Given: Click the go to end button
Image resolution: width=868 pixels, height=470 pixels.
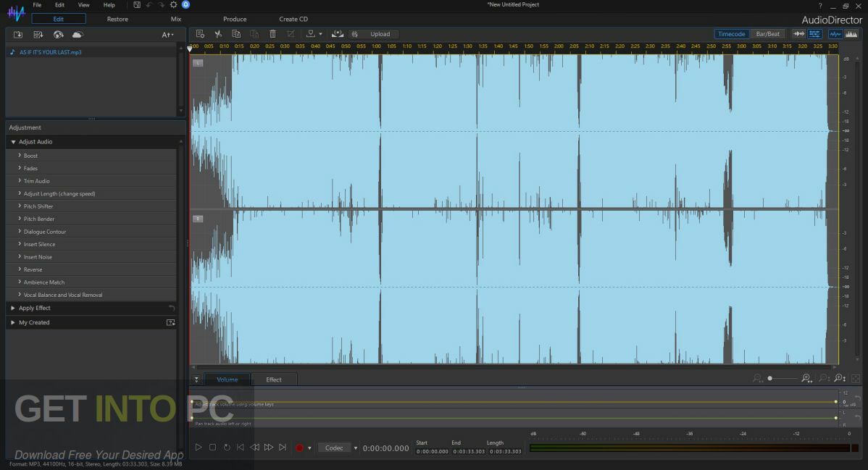Looking at the screenshot, I should 283,448.
